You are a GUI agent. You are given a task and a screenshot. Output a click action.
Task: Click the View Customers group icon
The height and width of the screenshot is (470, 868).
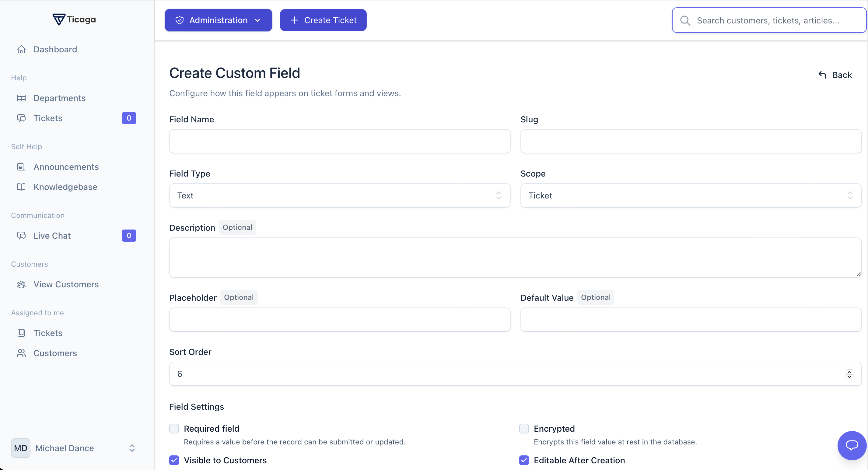pos(21,284)
